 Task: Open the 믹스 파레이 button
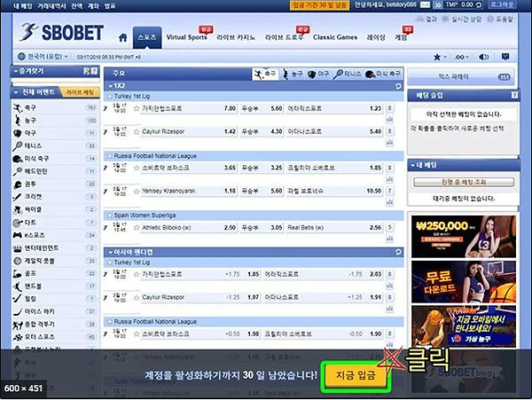pos(461,77)
